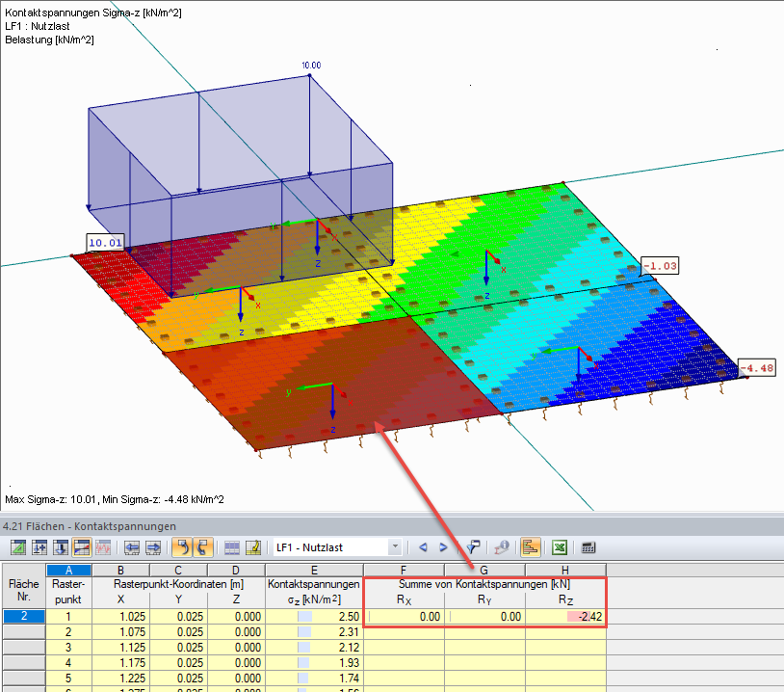Click the 10.01 result value label in the model
The height and width of the screenshot is (692, 784).
105,243
